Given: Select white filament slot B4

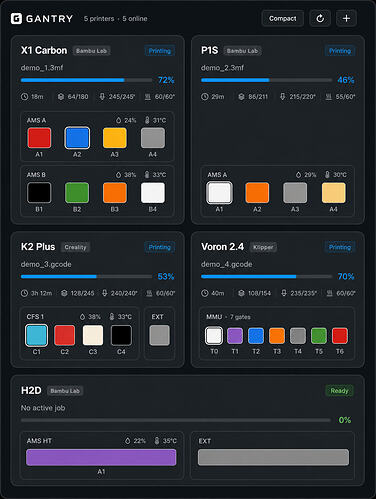Looking at the screenshot, I should tap(153, 192).
